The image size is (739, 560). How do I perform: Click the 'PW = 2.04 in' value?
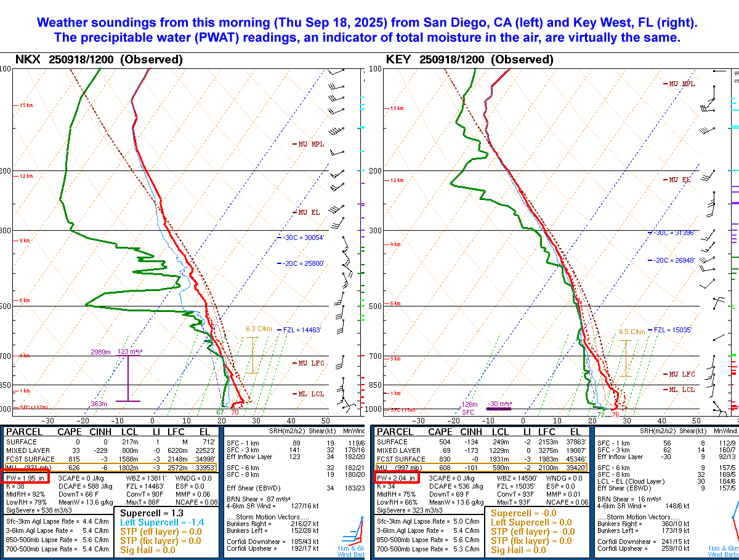(x=396, y=478)
